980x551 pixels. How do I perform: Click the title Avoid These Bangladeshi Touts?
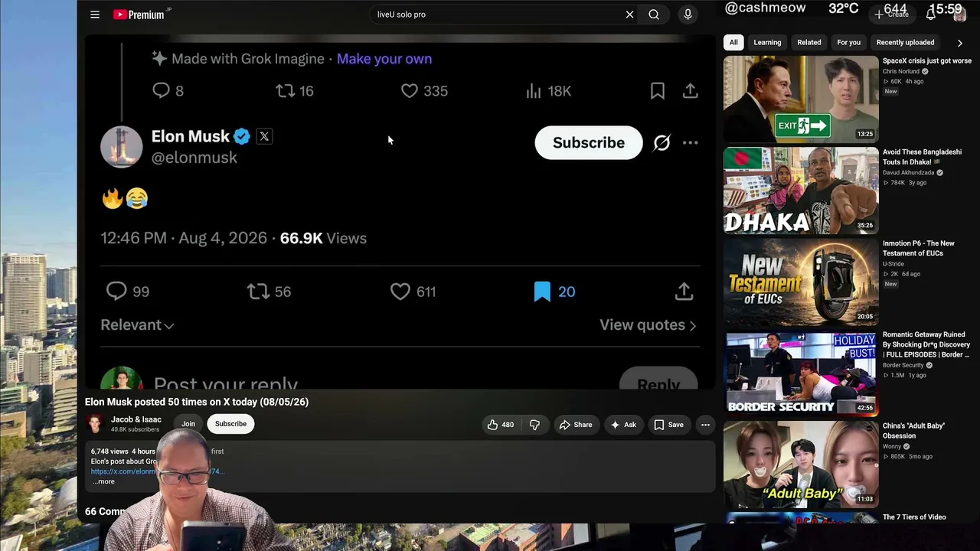(922, 157)
